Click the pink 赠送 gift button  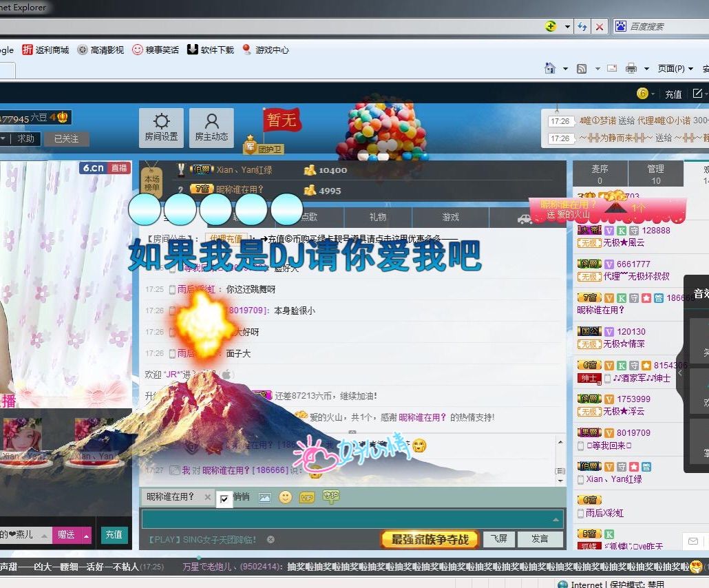(x=66, y=535)
